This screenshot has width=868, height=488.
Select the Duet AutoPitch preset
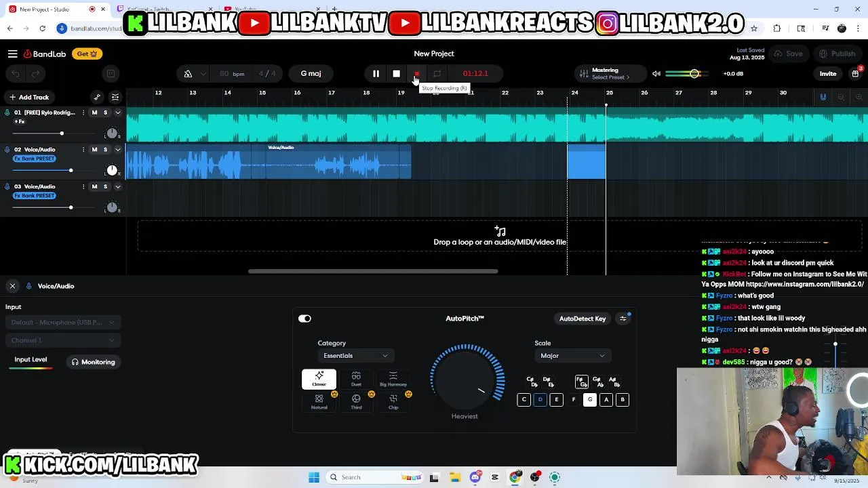click(x=356, y=379)
